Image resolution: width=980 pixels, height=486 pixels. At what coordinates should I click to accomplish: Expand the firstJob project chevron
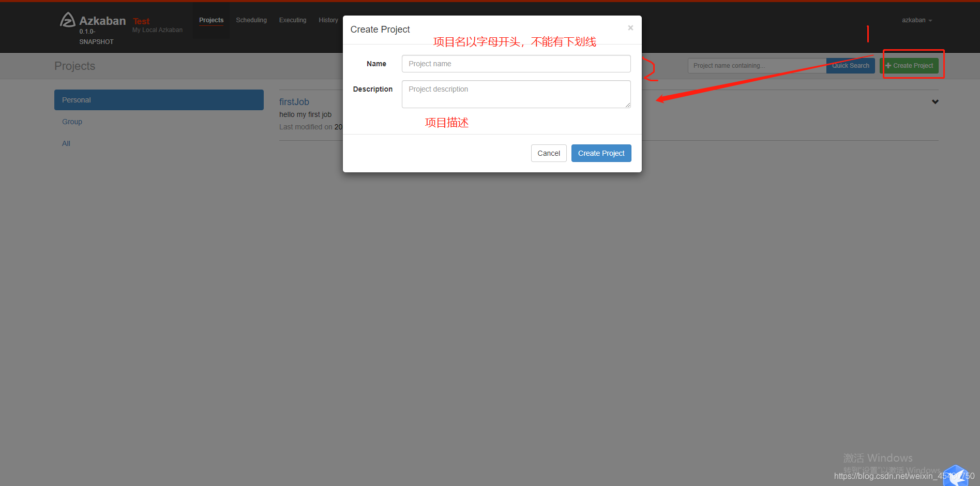(x=935, y=102)
